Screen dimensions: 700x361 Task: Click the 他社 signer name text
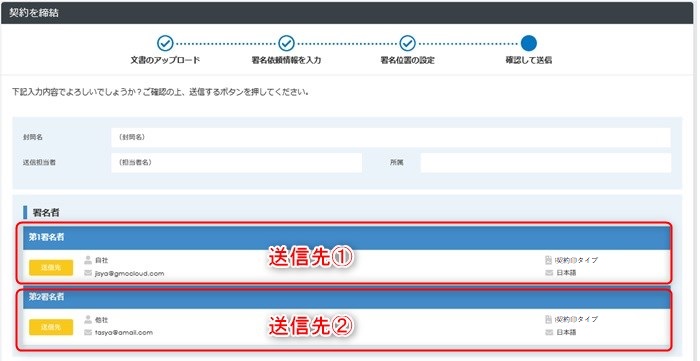click(x=101, y=320)
